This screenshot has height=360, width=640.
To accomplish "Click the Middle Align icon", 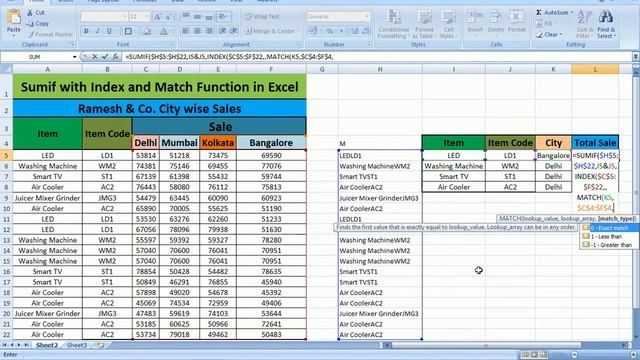I will pyautogui.click(x=197, y=16).
